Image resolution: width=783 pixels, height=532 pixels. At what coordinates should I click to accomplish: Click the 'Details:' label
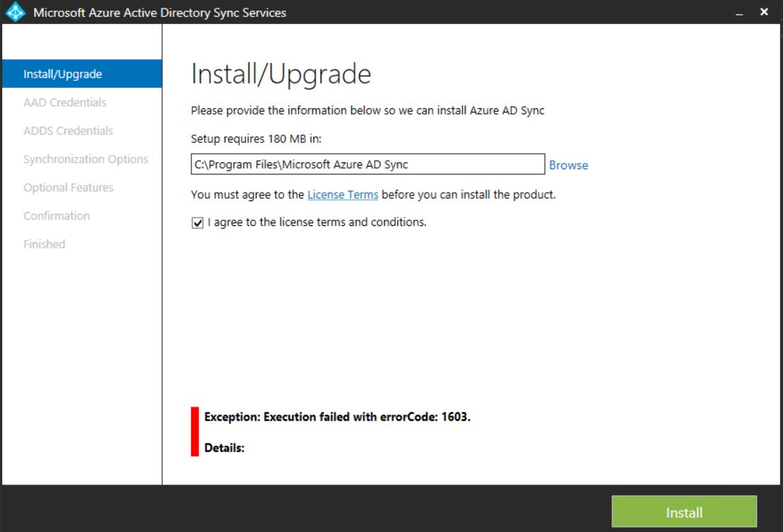pos(224,448)
